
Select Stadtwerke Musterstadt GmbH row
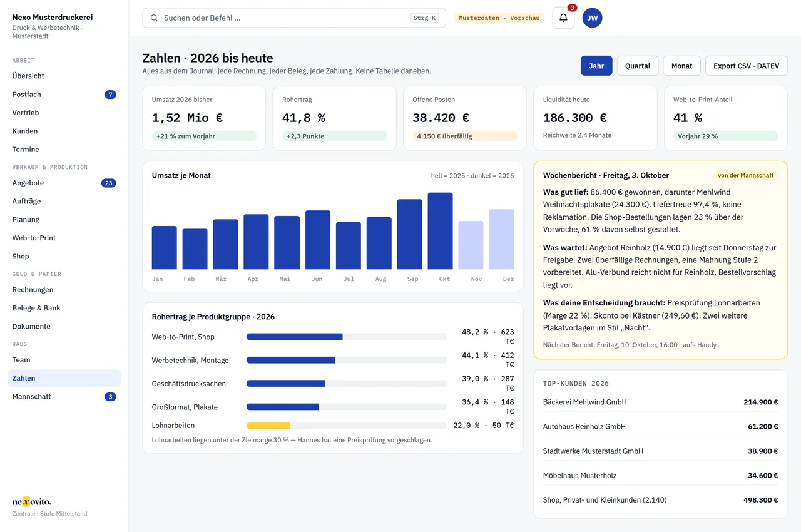(660, 451)
